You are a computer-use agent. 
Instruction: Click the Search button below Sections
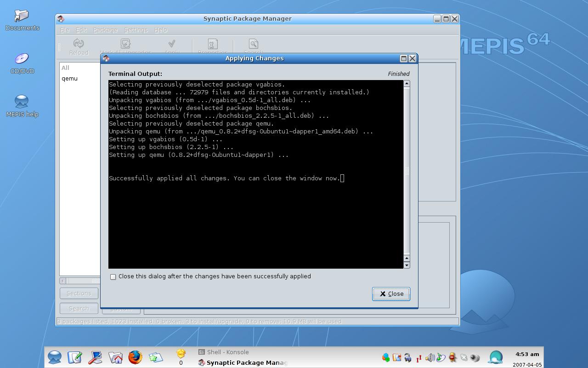(x=79, y=308)
